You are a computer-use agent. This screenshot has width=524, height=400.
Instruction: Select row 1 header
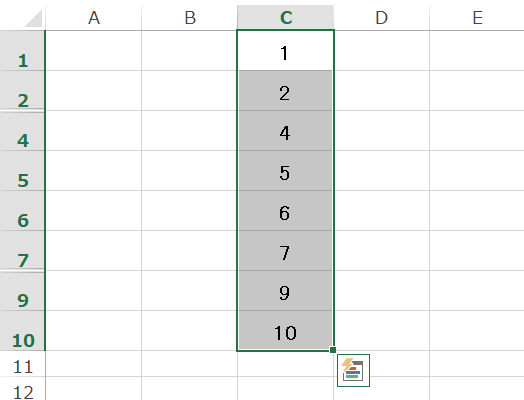point(22,50)
